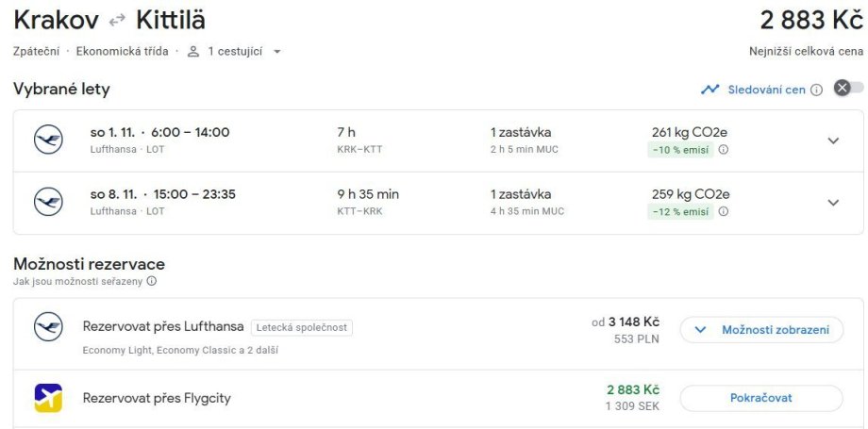Expand Možnosti zobrazení for Lufthansa booking

[x=761, y=330]
